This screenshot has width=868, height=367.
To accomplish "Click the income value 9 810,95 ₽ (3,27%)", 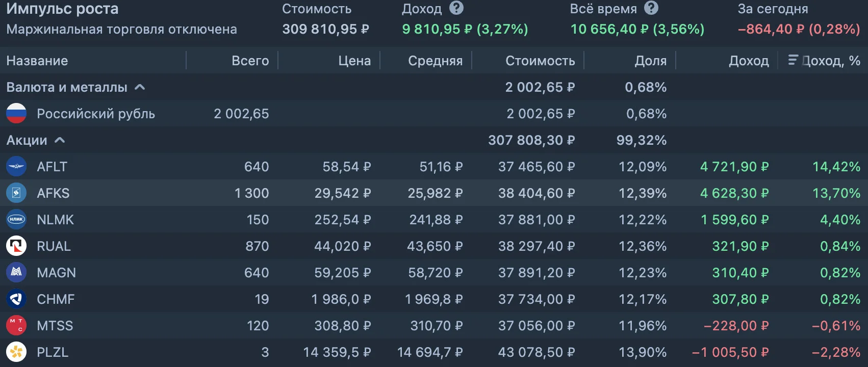I will 465,29.
